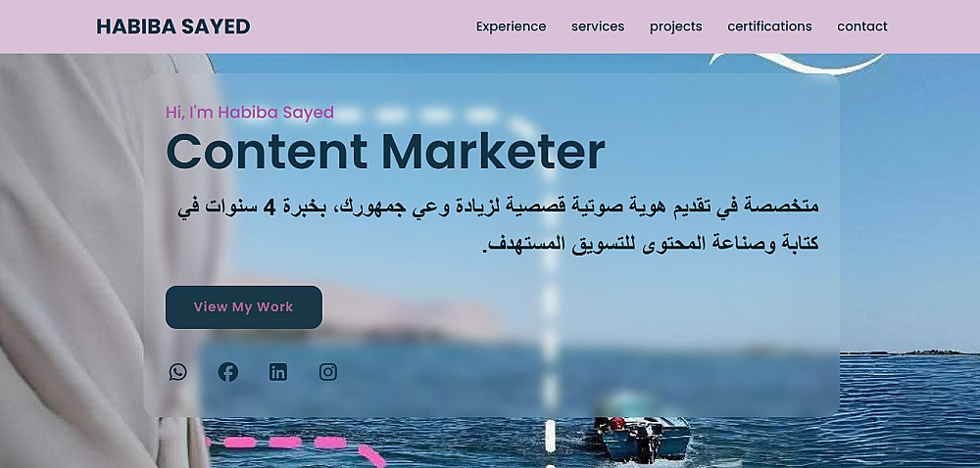Image resolution: width=980 pixels, height=468 pixels.
Task: Click the Arabic description paragraph
Action: coord(498,224)
